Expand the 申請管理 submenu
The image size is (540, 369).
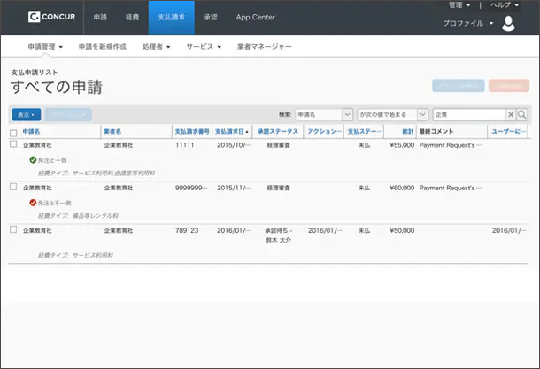coord(45,47)
